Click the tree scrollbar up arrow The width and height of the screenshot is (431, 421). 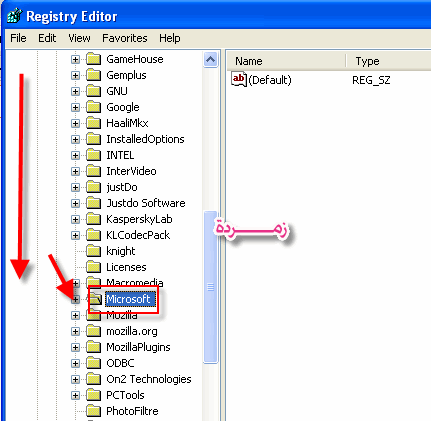coord(210,60)
